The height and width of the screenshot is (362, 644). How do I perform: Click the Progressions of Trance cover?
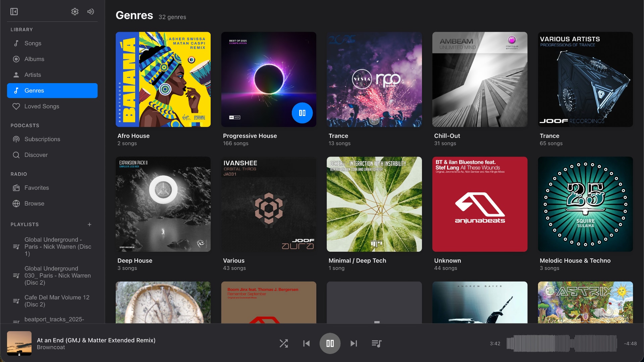click(585, 79)
